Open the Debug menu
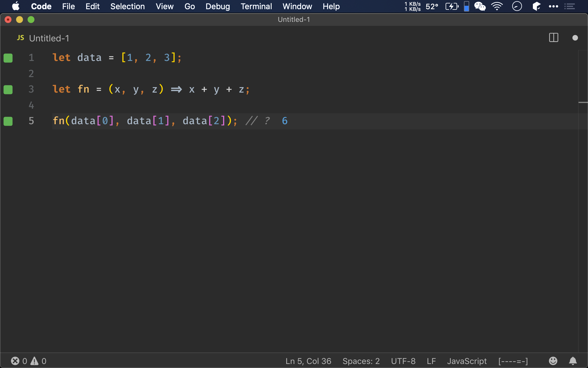 [217, 6]
